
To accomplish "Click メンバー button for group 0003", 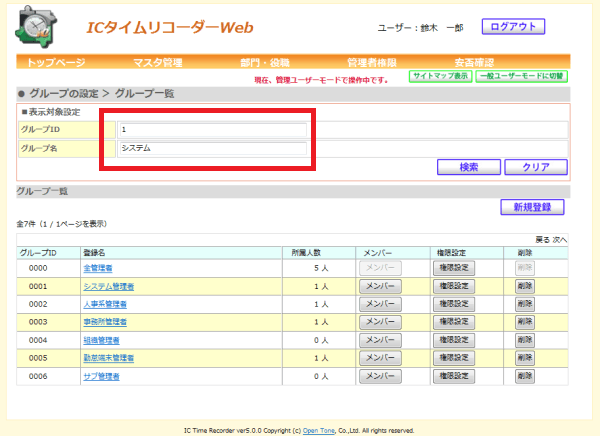I will pyautogui.click(x=380, y=322).
